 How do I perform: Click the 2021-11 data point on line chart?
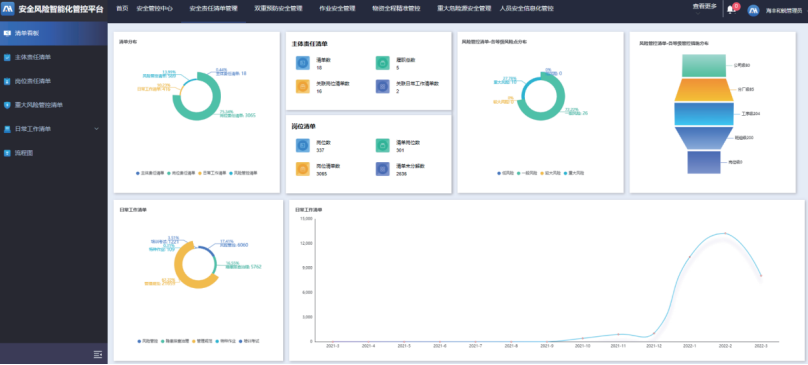618,334
